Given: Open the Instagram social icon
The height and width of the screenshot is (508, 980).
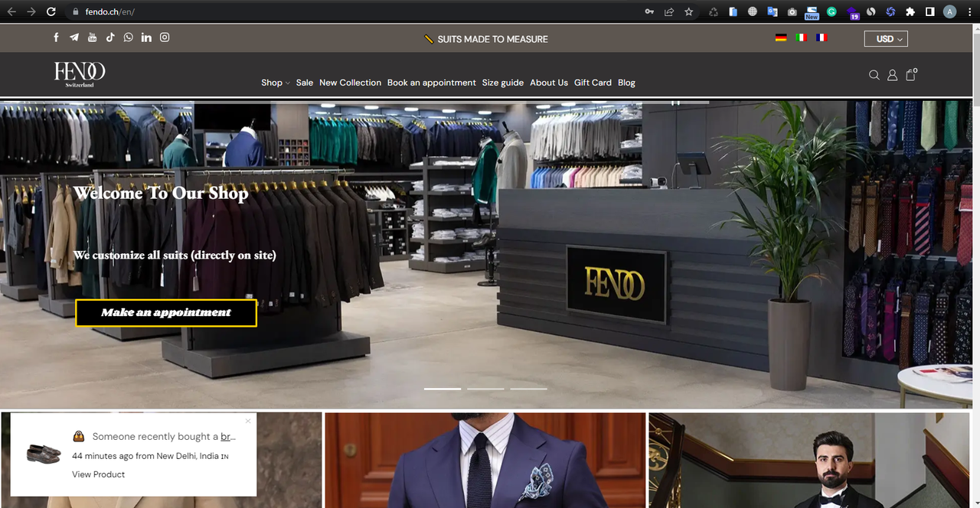Looking at the screenshot, I should click(x=165, y=37).
